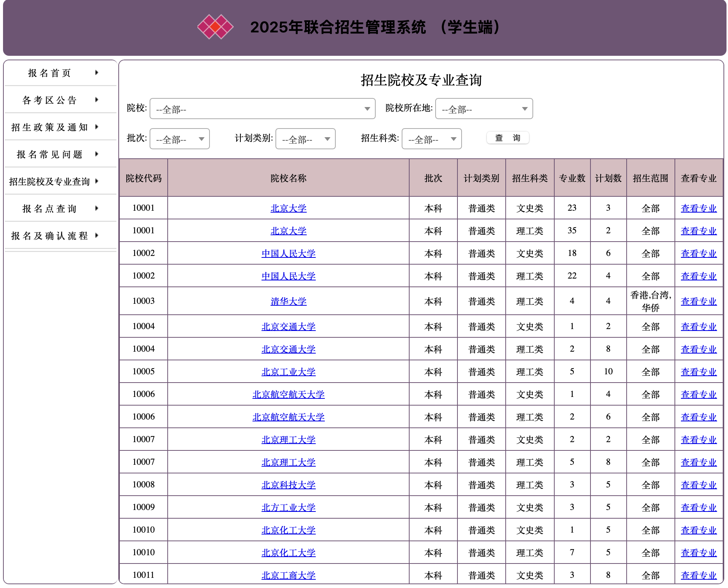Viewport: 728px width, 588px height.
Task: Click the diamond logo in the header
Action: [215, 27]
